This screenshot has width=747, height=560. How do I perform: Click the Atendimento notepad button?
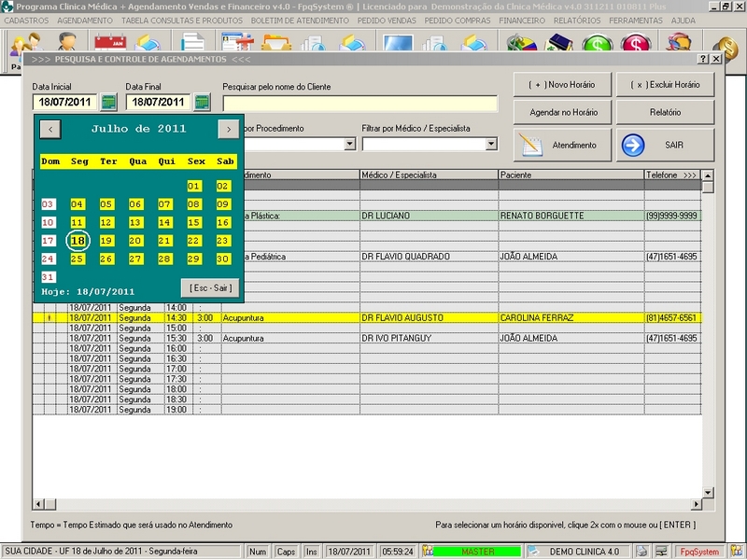pyautogui.click(x=561, y=146)
